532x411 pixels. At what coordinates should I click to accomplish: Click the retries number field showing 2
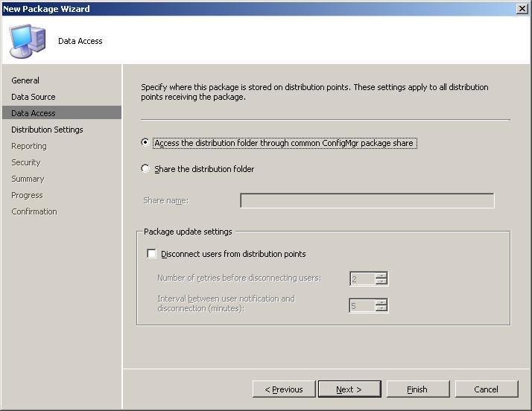pyautogui.click(x=363, y=278)
